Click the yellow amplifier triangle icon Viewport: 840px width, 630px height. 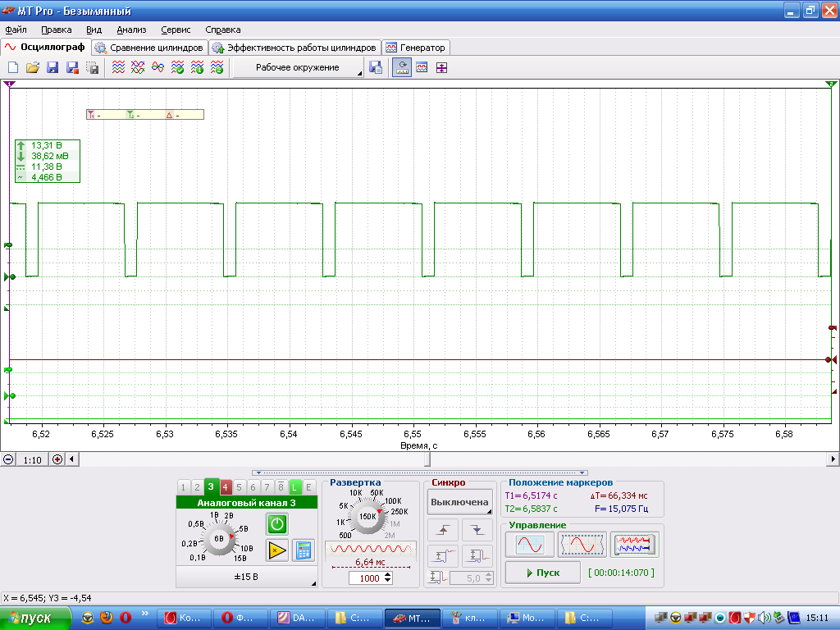point(277,550)
